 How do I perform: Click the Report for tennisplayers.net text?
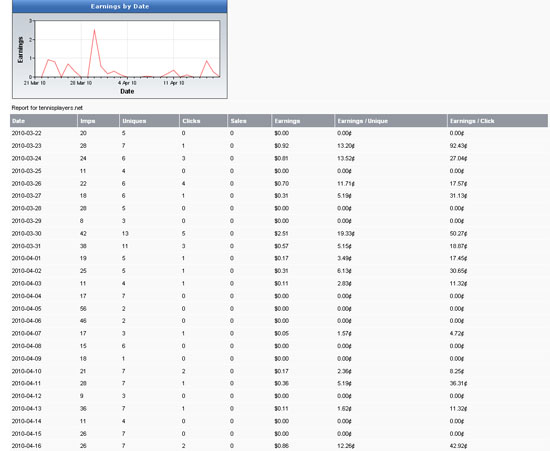47,108
